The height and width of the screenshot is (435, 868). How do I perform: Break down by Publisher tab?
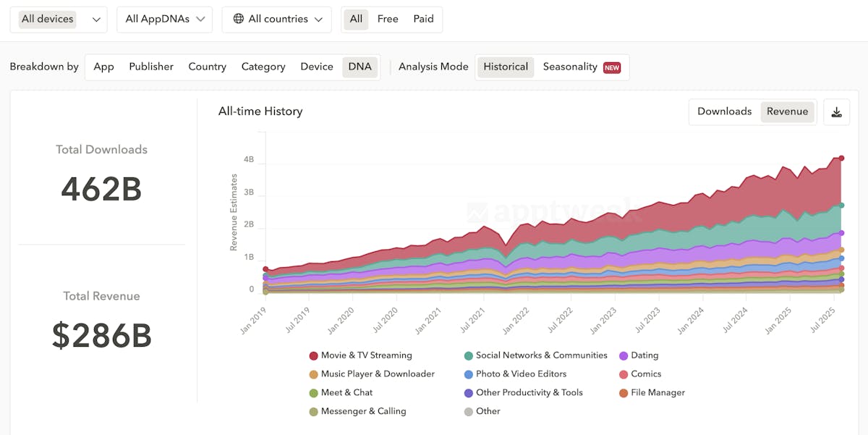(151, 67)
